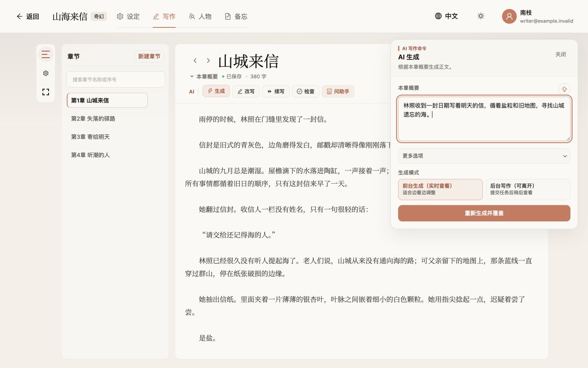Click 重新生成并覆盖 button
588x368 pixels.
[x=484, y=213]
